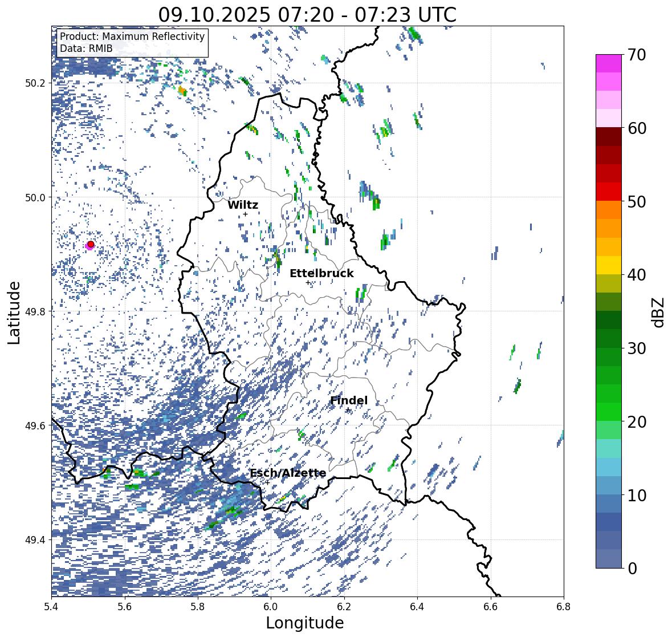Click the Esch/Alzette cross location marker
The image size is (672, 637).
coord(267,482)
